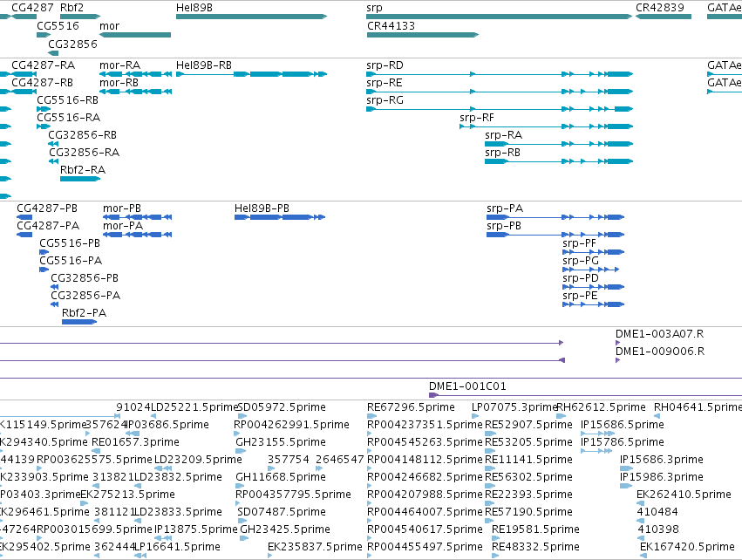This screenshot has width=742, height=560.
Task: Click the srp gene label
Action: pos(374,8)
